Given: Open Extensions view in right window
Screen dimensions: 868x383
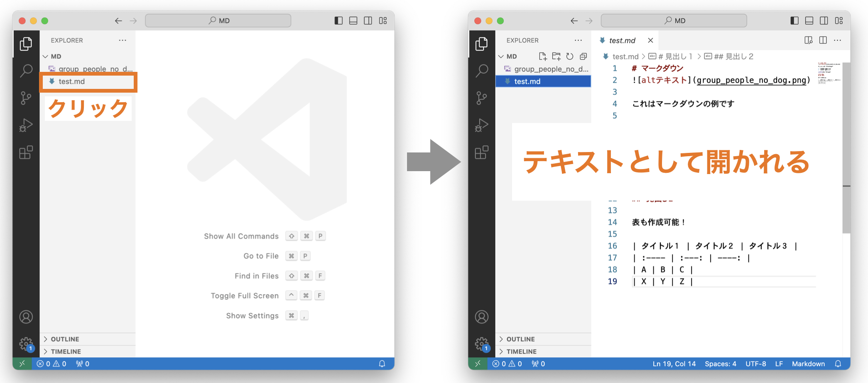Looking at the screenshot, I should coord(481,152).
